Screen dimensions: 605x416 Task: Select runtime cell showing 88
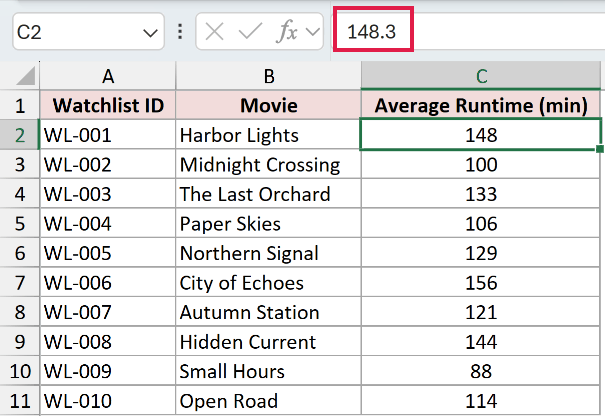[481, 371]
